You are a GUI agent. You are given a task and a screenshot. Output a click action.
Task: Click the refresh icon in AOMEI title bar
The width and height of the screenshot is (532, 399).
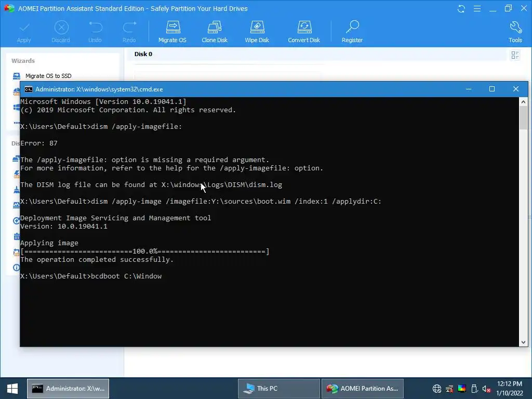pyautogui.click(x=461, y=9)
